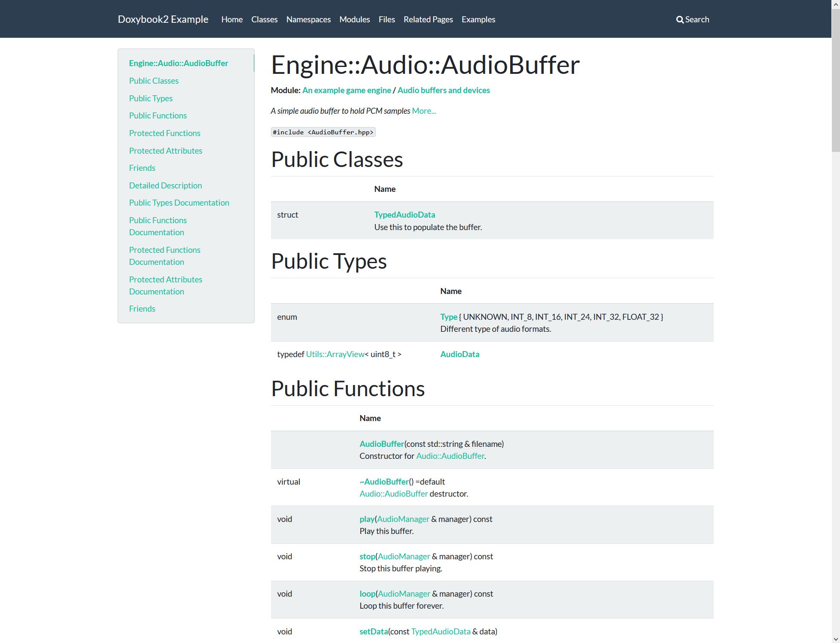Click the Home navigation icon

coord(232,19)
